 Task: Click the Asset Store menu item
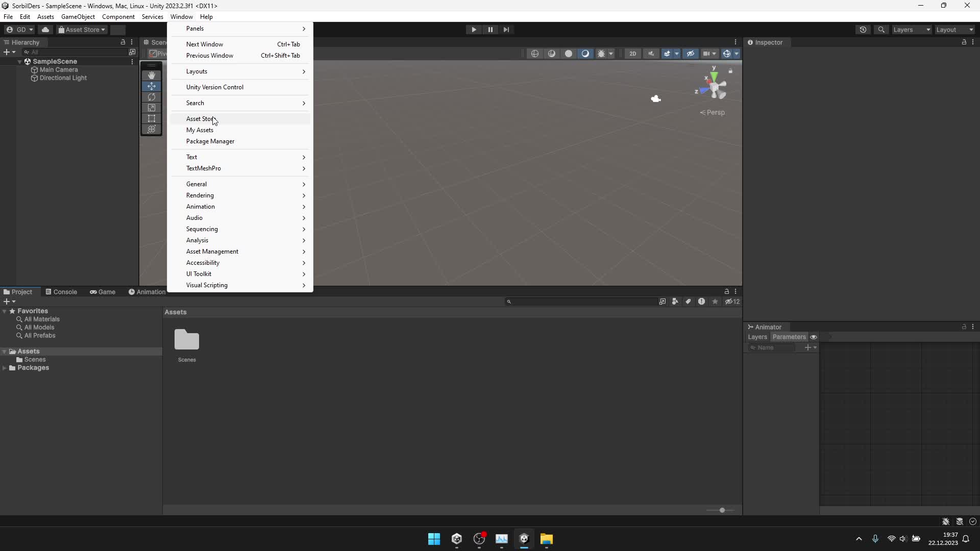(x=201, y=118)
